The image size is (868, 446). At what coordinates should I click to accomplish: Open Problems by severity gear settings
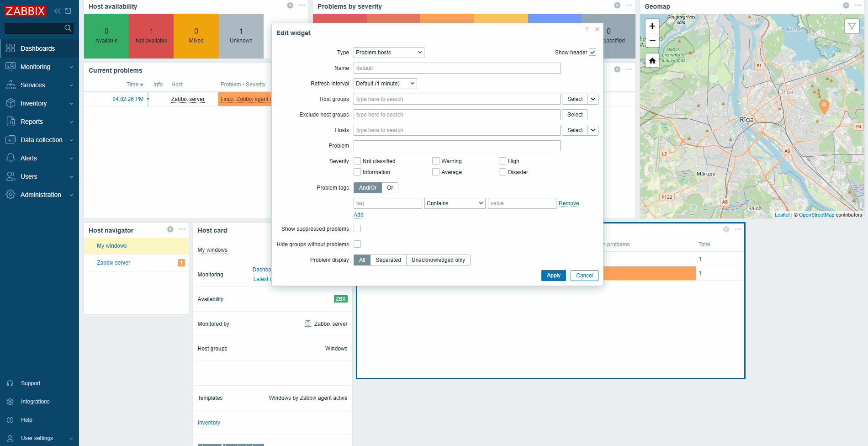click(x=617, y=5)
